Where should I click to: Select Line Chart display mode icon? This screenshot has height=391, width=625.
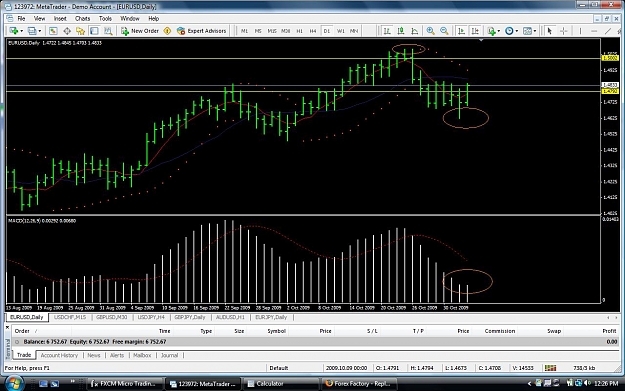point(415,31)
